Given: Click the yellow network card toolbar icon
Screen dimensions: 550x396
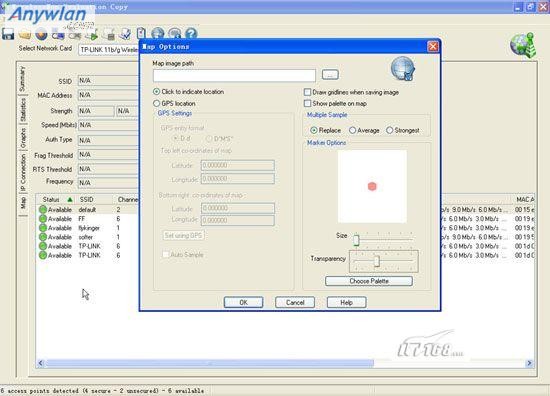Looking at the screenshot, I should coord(25,34).
